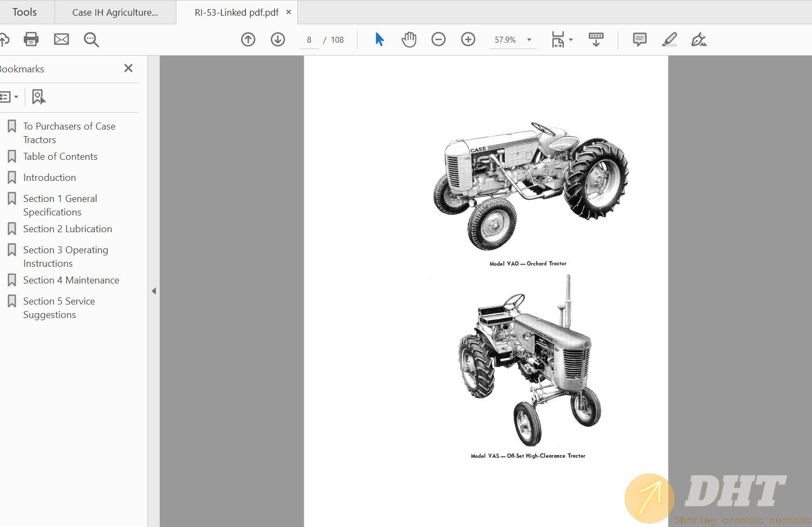Click the Model VAO Orchard Tractor caption
The width and height of the screenshot is (812, 527).
click(528, 263)
